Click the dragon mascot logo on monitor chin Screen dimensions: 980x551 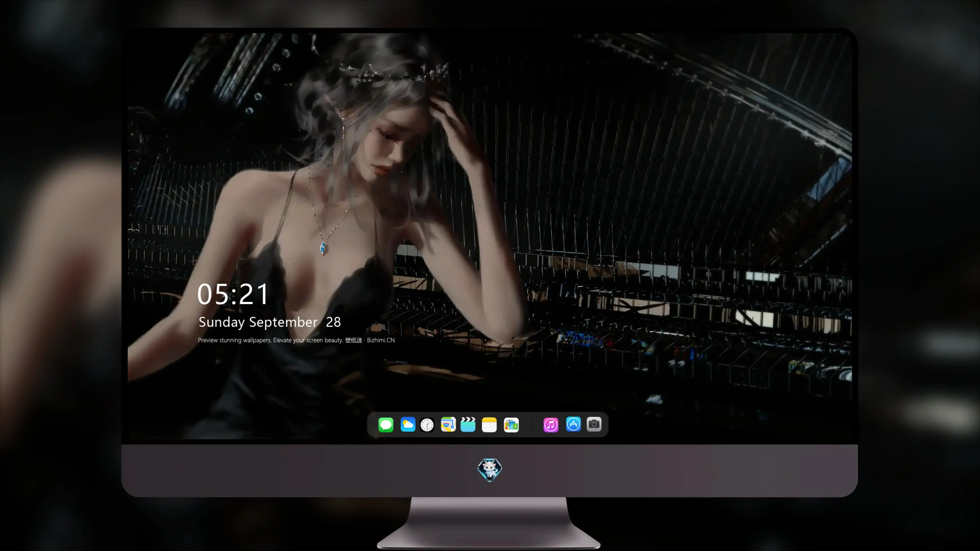(x=490, y=470)
